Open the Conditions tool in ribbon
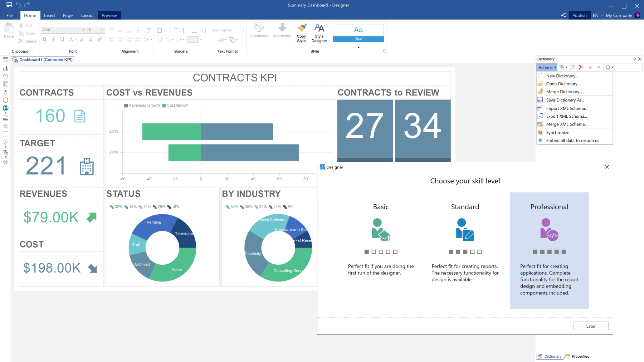The height and width of the screenshot is (362, 644). 259,30
